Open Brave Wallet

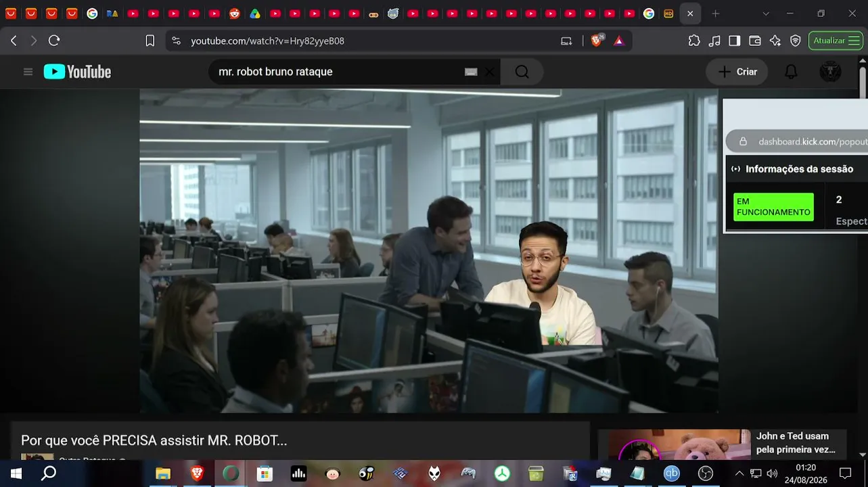tap(755, 41)
